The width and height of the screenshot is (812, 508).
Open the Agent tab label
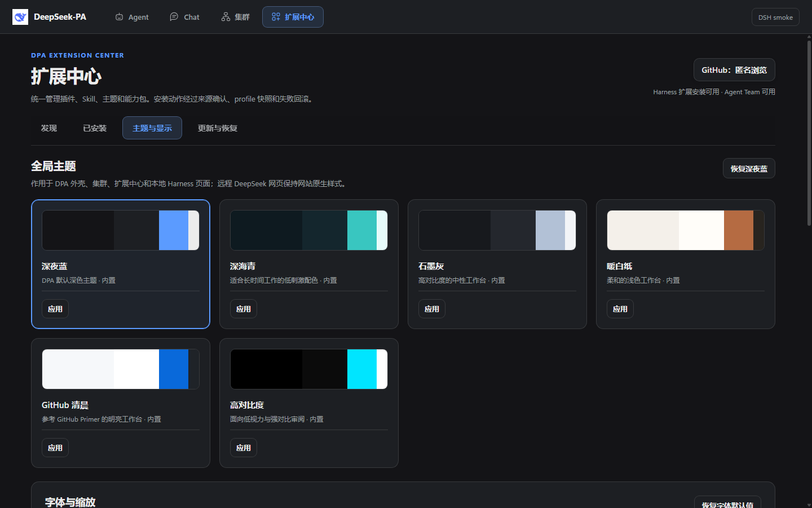point(138,17)
